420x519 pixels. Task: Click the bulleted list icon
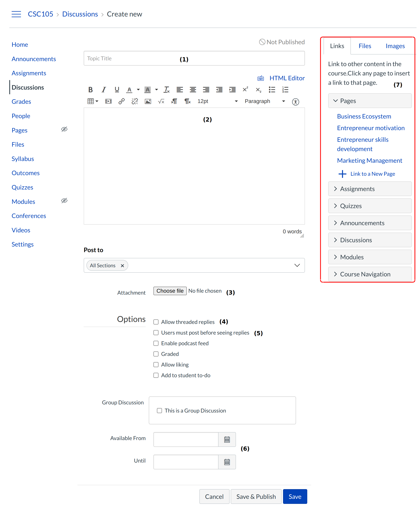272,90
